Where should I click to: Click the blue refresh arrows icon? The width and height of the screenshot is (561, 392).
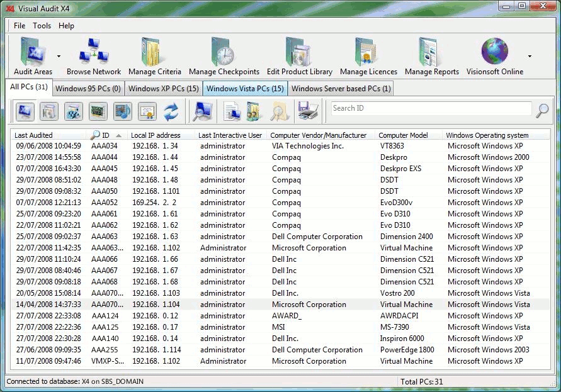171,111
